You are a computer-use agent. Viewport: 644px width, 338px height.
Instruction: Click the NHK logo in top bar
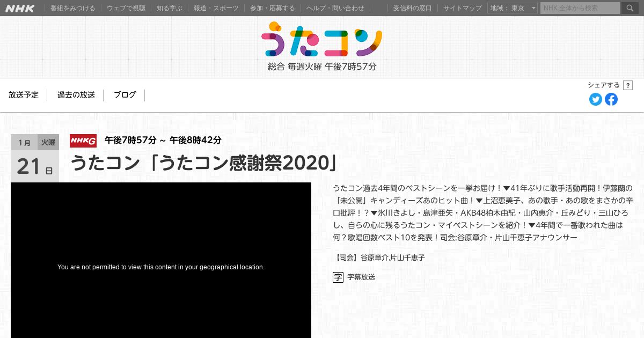(20, 8)
